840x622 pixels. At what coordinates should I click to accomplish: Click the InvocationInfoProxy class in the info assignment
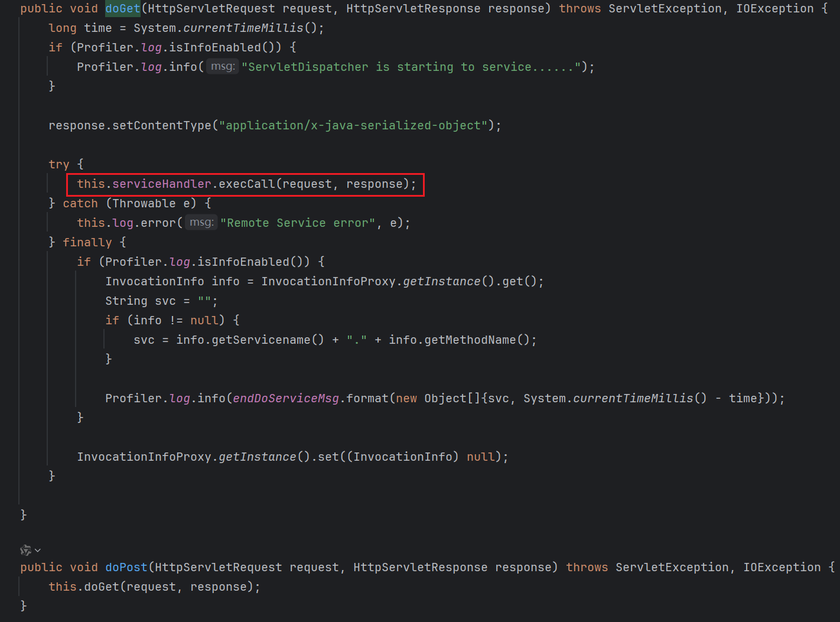click(x=328, y=281)
